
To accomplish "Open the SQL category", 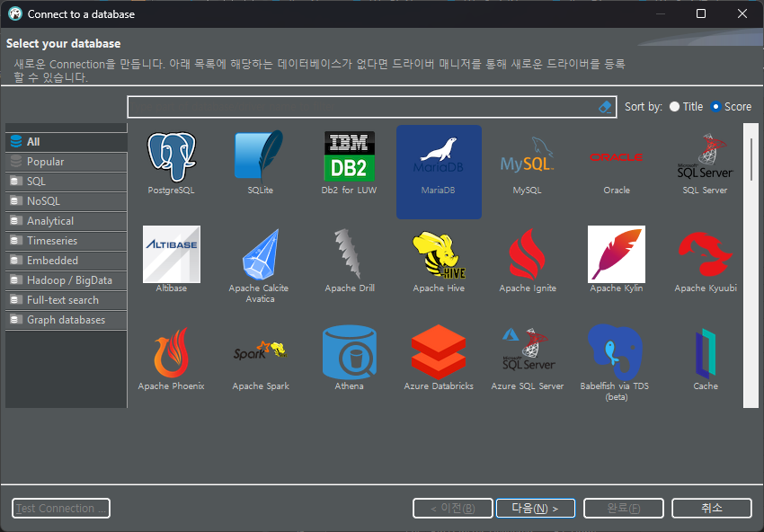I will tap(67, 182).
